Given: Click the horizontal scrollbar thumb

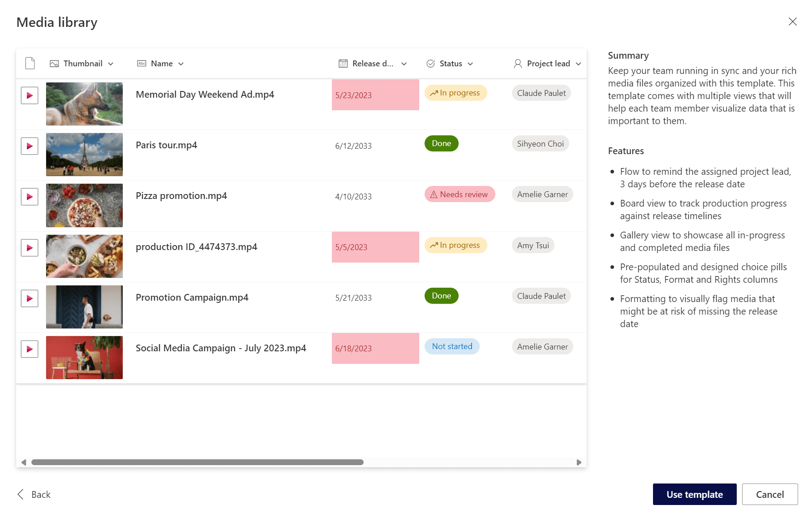Looking at the screenshot, I should click(197, 462).
